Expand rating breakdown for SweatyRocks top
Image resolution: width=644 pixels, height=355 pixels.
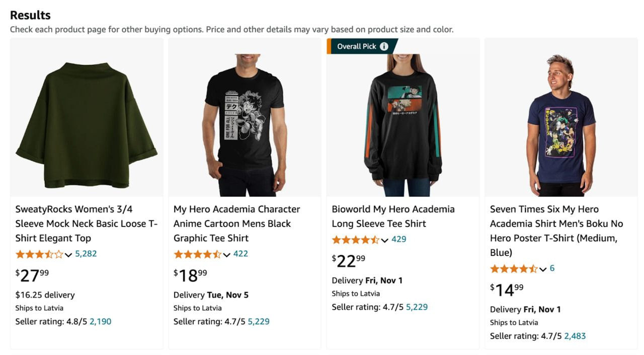[x=68, y=255]
